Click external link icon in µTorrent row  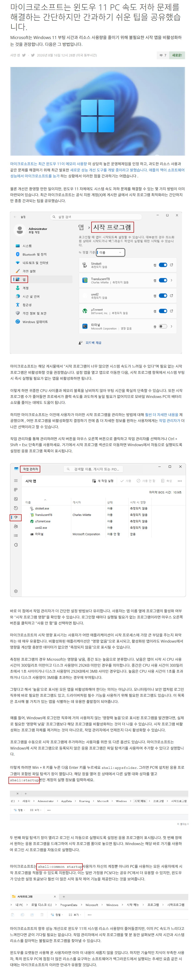coord(171,311)
